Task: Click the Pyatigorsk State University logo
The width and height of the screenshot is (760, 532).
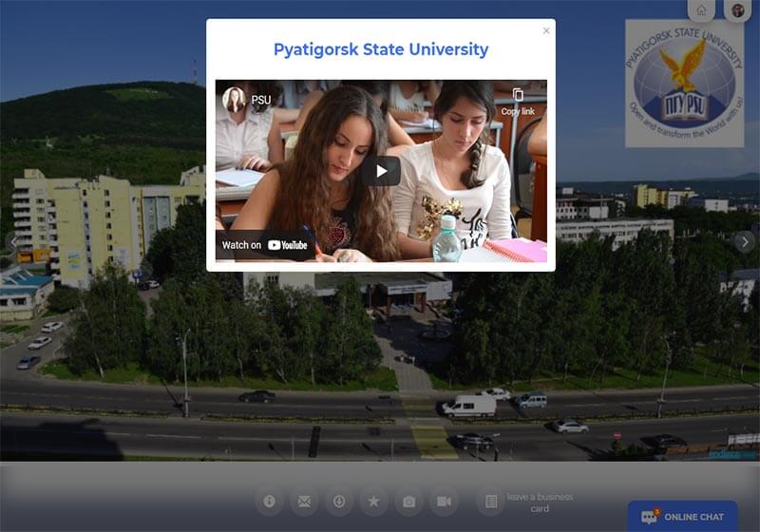Action: coord(684,84)
